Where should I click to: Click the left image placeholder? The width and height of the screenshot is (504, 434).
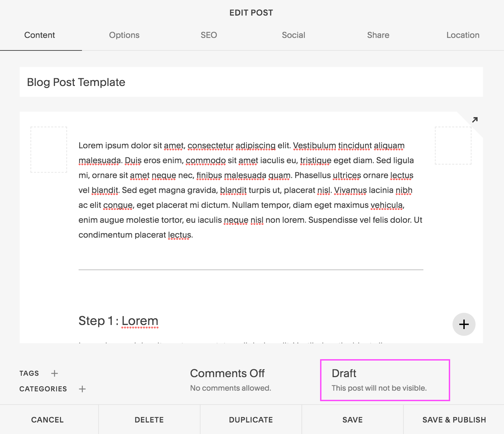point(48,150)
